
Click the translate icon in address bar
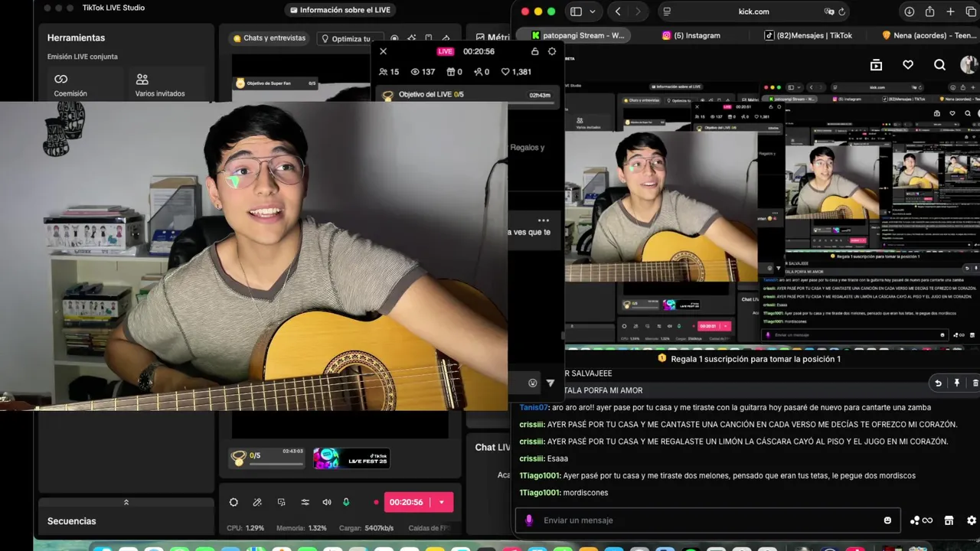829,11
